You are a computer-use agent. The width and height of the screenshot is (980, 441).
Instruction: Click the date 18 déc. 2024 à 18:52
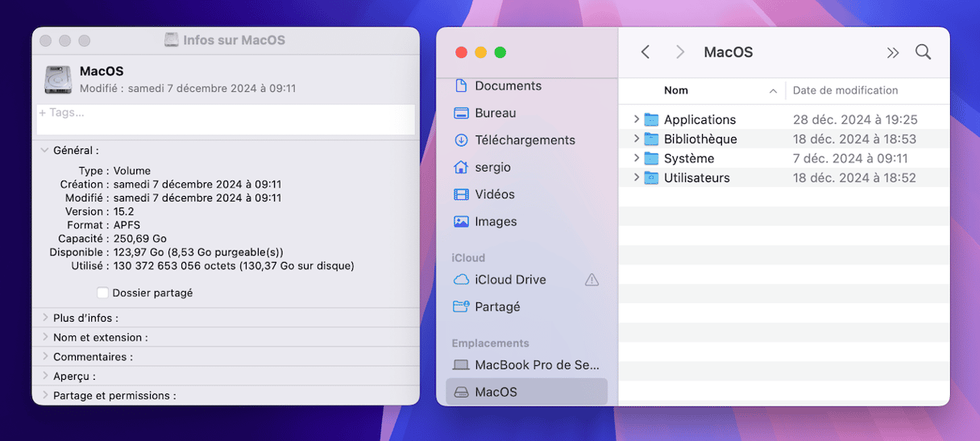coord(854,177)
